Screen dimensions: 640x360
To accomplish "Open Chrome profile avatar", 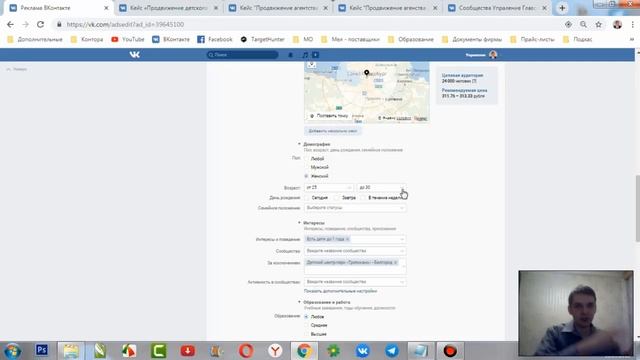I will pos(617,24).
